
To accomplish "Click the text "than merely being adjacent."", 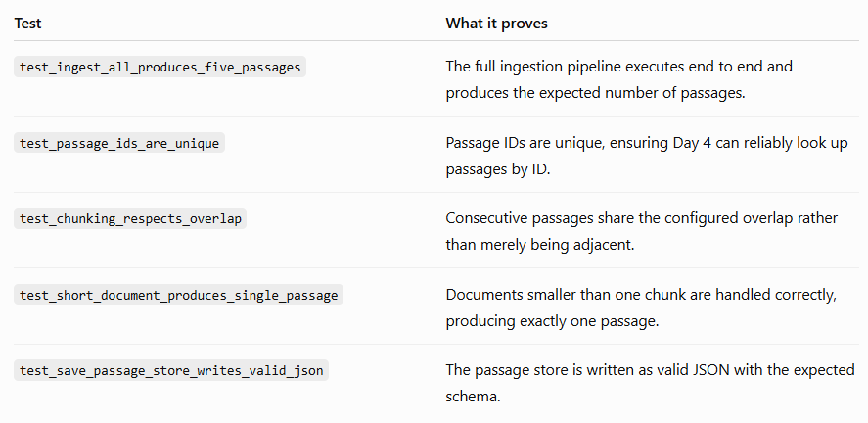I will (x=540, y=245).
